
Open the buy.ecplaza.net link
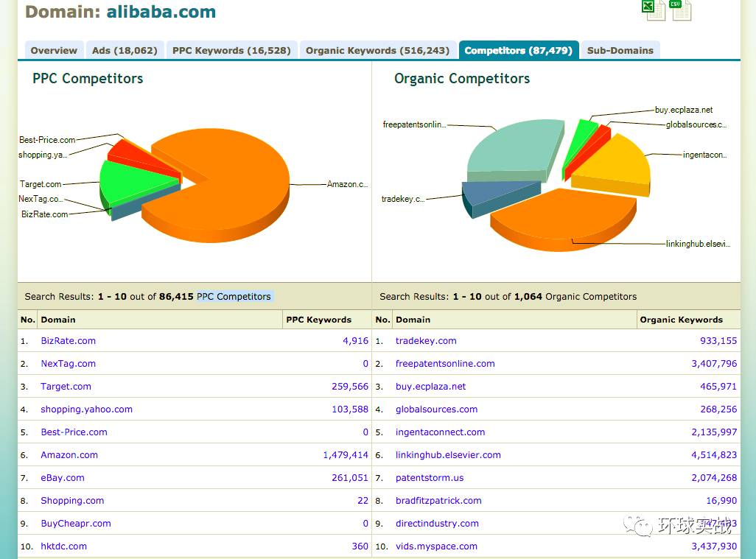tap(430, 387)
